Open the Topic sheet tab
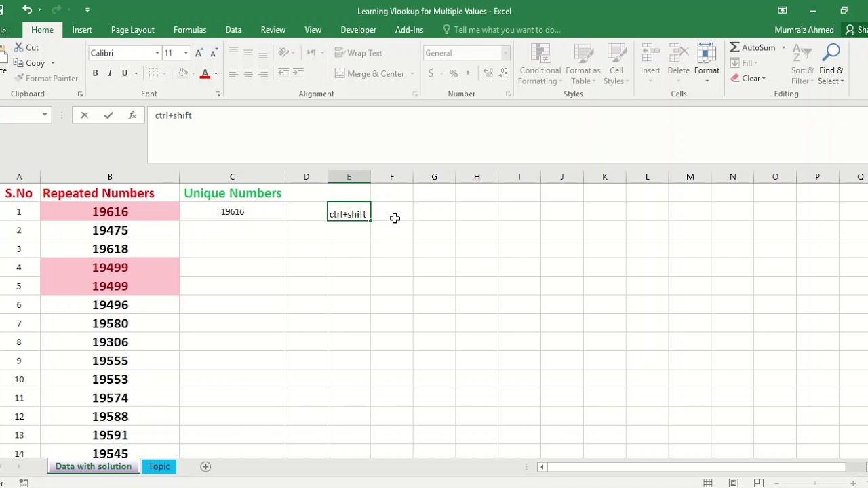Image resolution: width=868 pixels, height=488 pixels. [x=159, y=466]
